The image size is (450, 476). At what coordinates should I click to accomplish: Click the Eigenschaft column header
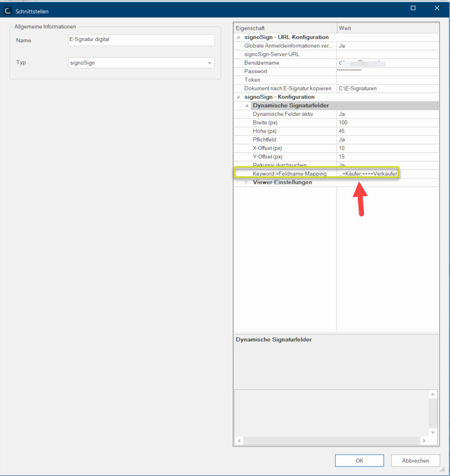click(x=285, y=28)
